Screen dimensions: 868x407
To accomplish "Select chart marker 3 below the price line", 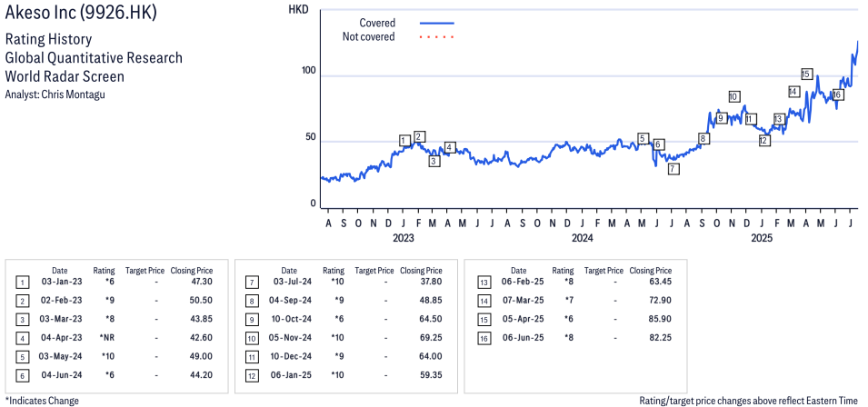I will click(434, 162).
